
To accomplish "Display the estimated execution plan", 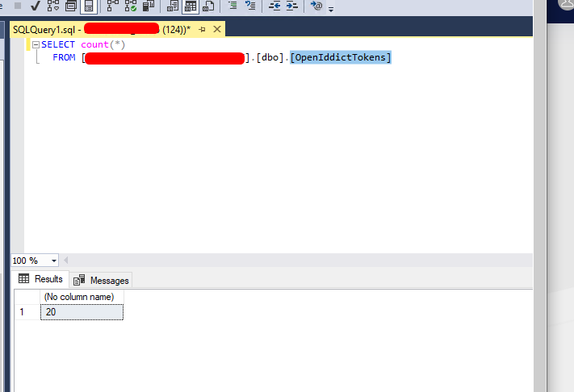I will [53, 6].
